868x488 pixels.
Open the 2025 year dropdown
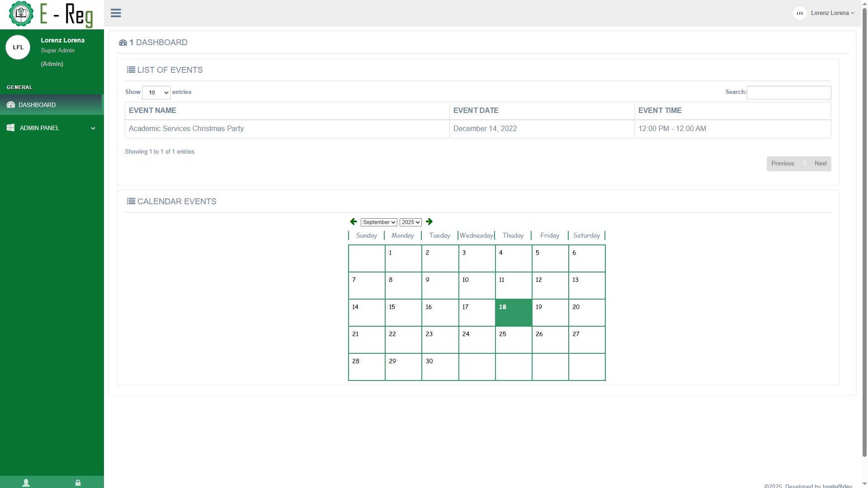[x=410, y=222]
